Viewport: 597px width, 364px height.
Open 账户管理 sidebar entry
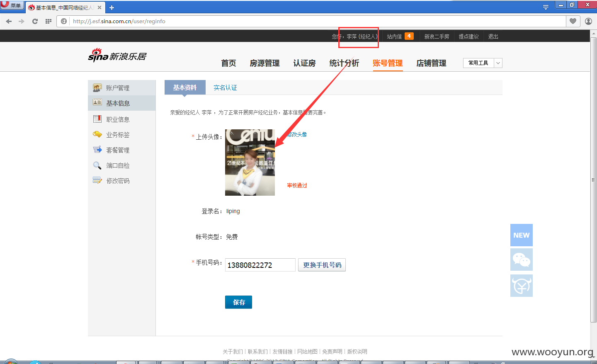121,88
